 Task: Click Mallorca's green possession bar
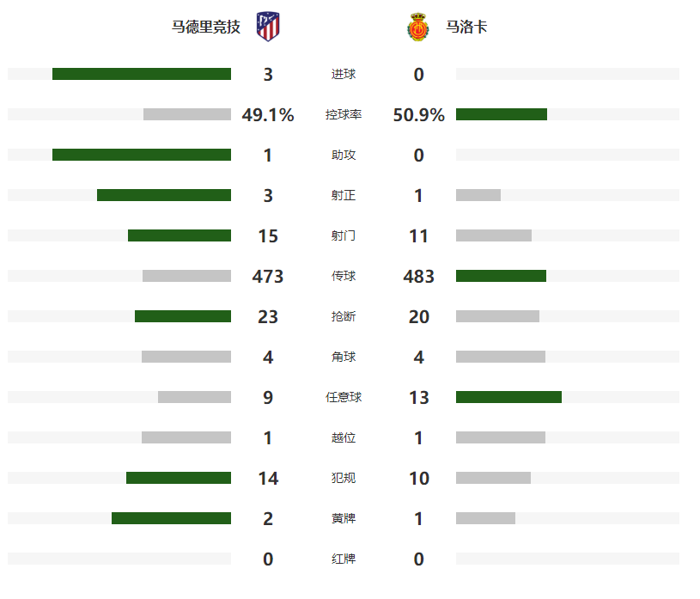502,114
